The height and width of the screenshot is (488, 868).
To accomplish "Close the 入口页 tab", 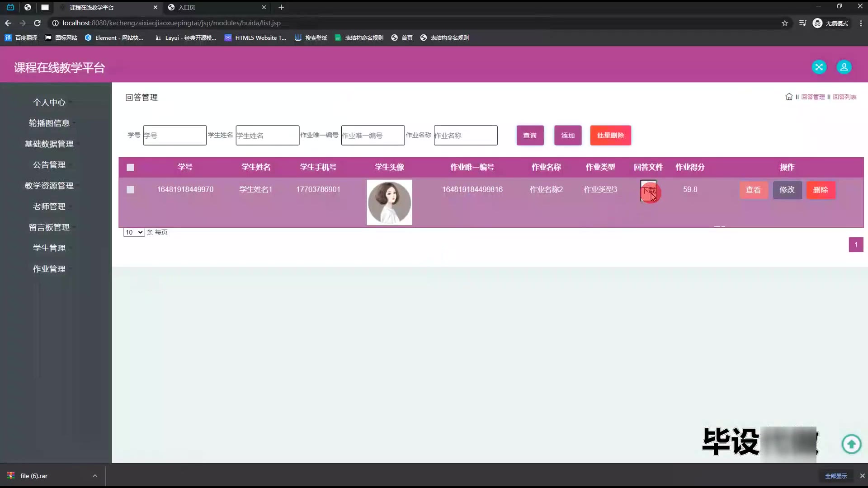I will point(264,7).
